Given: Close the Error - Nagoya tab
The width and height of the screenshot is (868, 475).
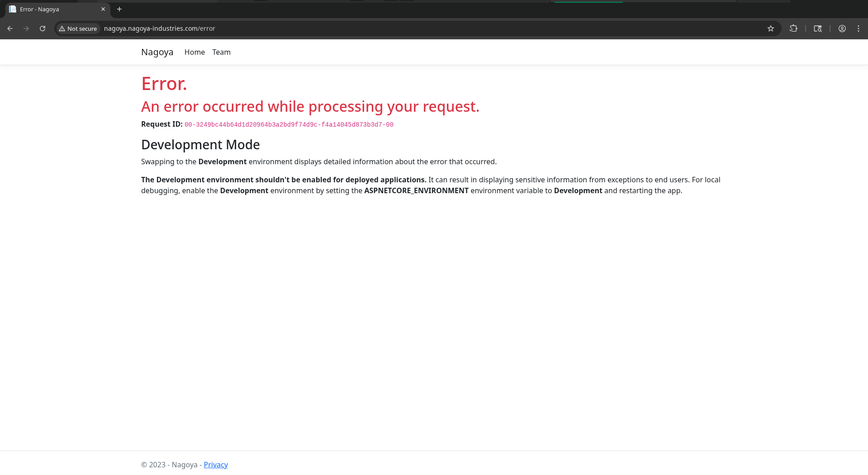Looking at the screenshot, I should pyautogui.click(x=103, y=9).
